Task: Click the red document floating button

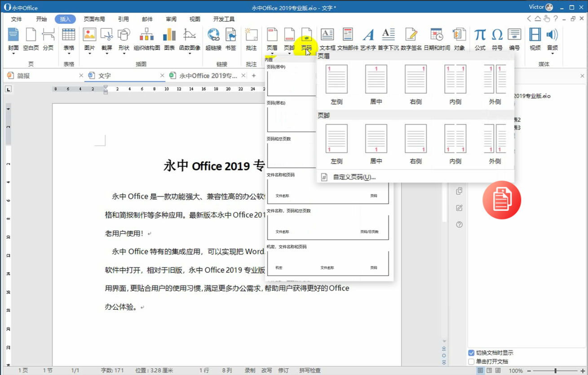Action: (x=502, y=200)
